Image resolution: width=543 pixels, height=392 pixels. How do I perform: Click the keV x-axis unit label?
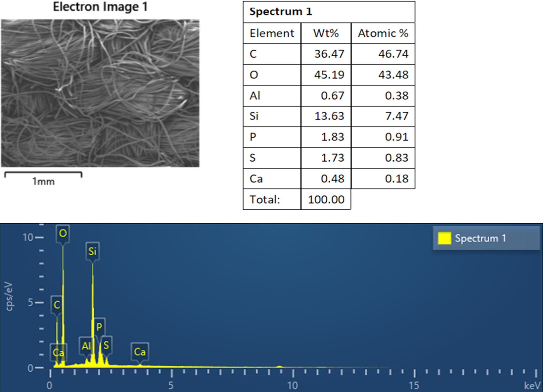[532, 385]
